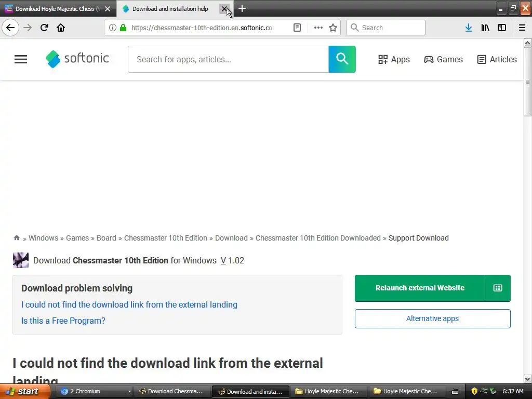532x399 pixels.
Task: Focus the Softonic apps search field
Action: point(228,59)
